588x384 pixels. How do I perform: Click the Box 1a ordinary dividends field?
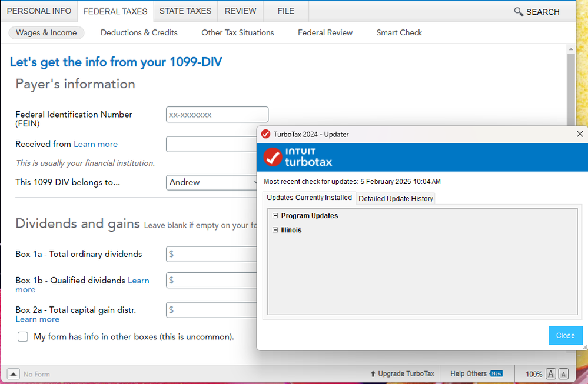click(211, 254)
